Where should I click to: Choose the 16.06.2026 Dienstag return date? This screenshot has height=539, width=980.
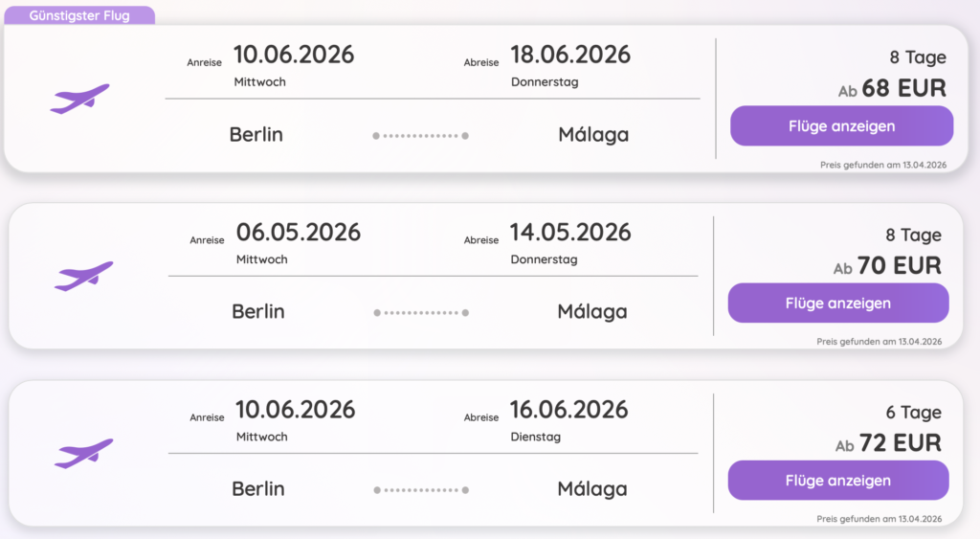(568, 411)
